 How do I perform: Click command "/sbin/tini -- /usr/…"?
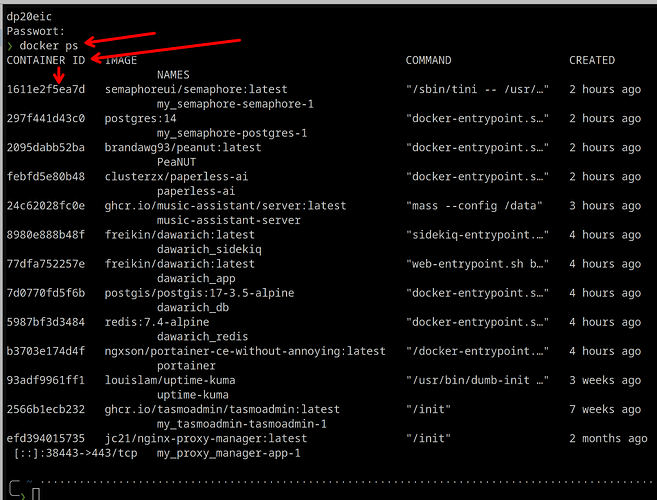click(477, 89)
